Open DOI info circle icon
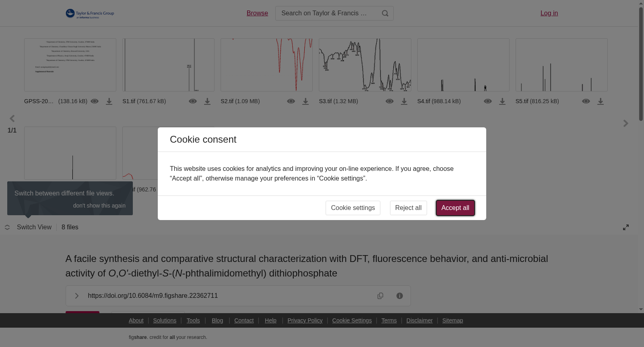This screenshot has height=347, width=644. click(400, 296)
